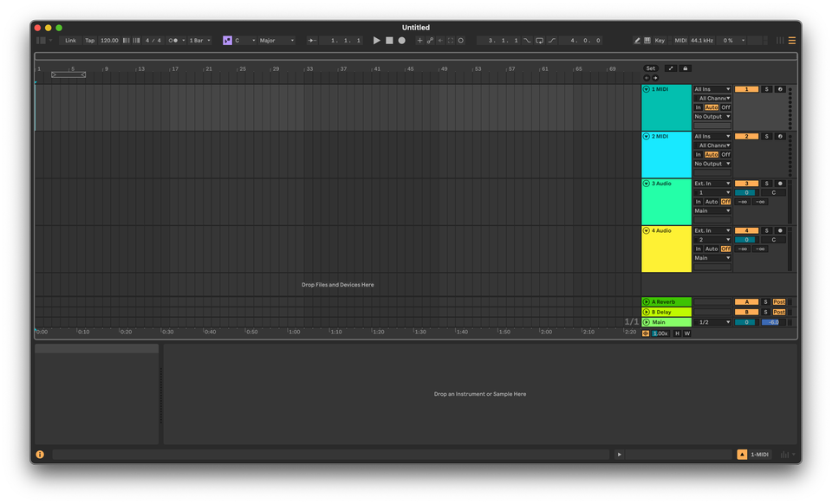
Task: Click Tap to tap in a tempo
Action: pyautogui.click(x=88, y=40)
